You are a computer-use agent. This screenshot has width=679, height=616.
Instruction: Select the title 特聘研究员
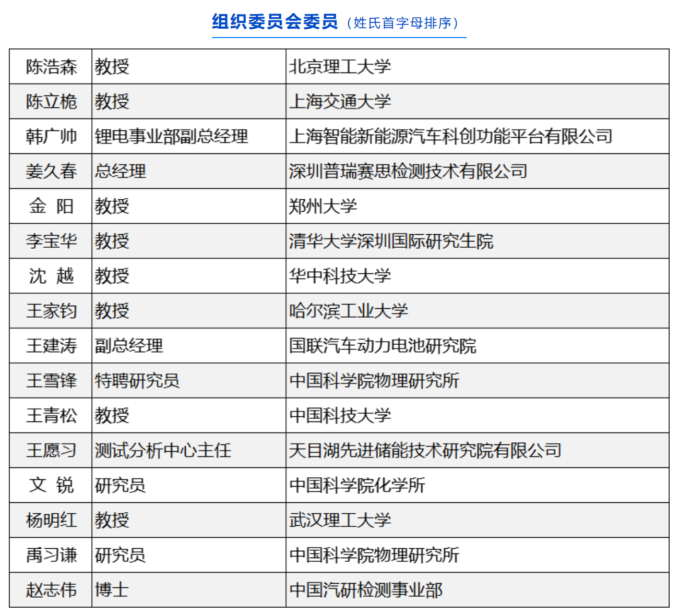coord(137,381)
